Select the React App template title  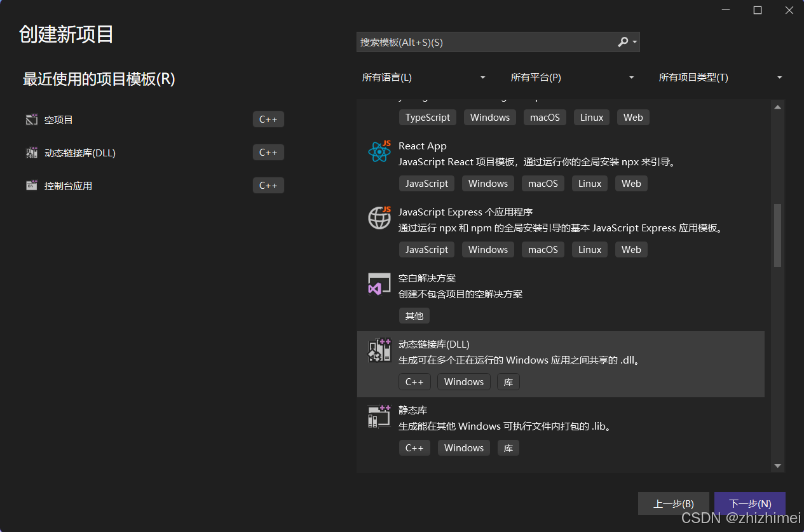[423, 146]
